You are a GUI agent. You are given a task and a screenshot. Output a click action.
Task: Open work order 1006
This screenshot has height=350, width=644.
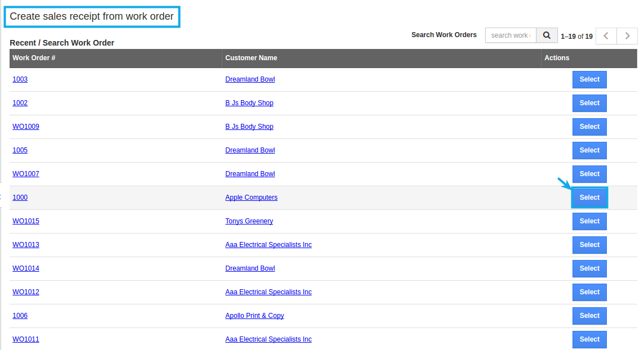20,315
